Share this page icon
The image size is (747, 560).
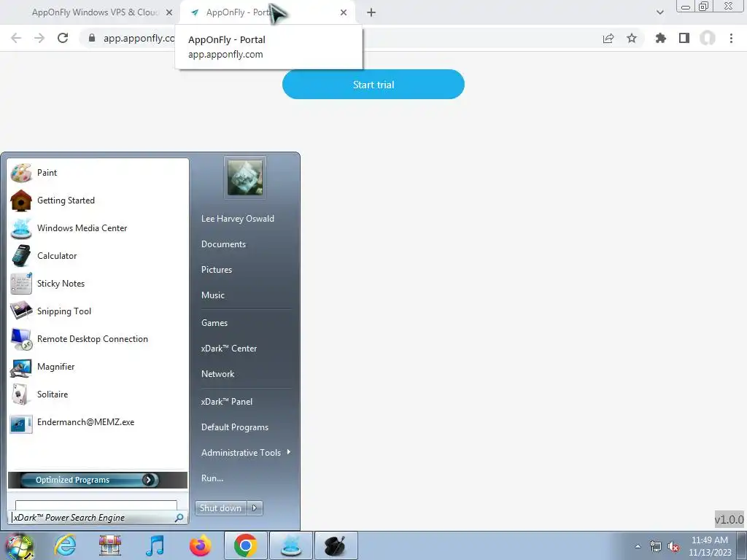pos(608,38)
